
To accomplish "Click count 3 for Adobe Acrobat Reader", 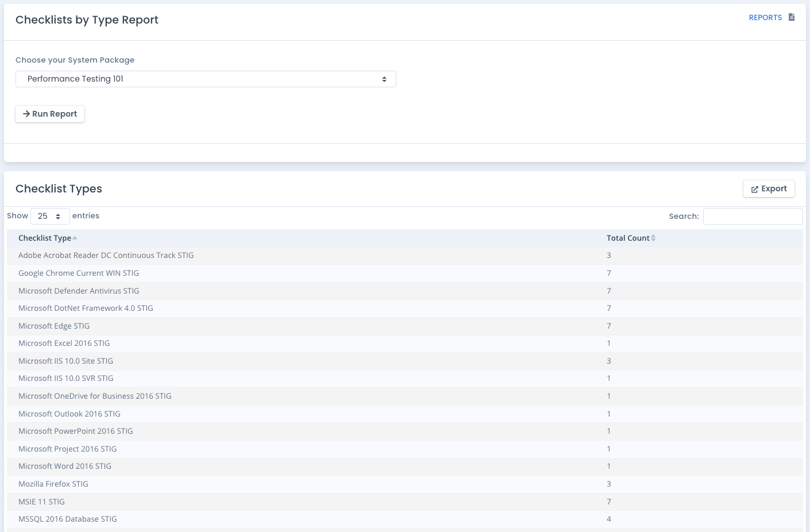I will (609, 256).
